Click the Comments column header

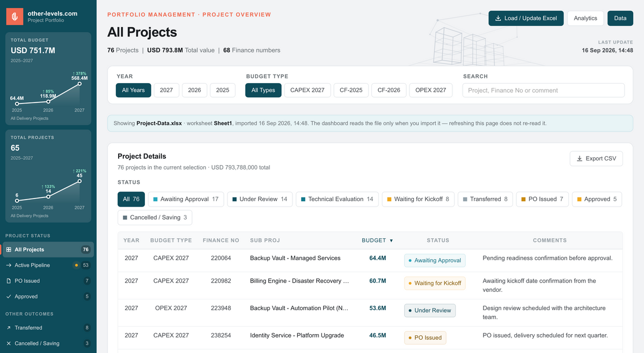(550, 240)
